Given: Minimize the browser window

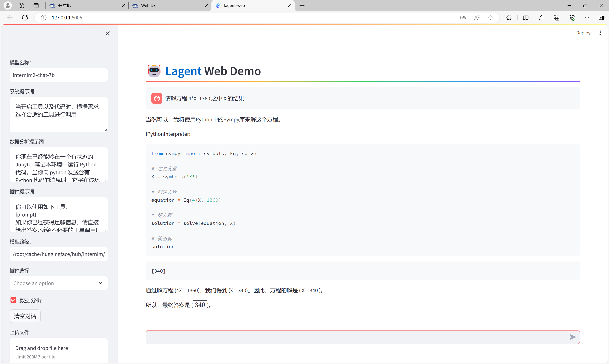Looking at the screenshot, I should tap(569, 5).
